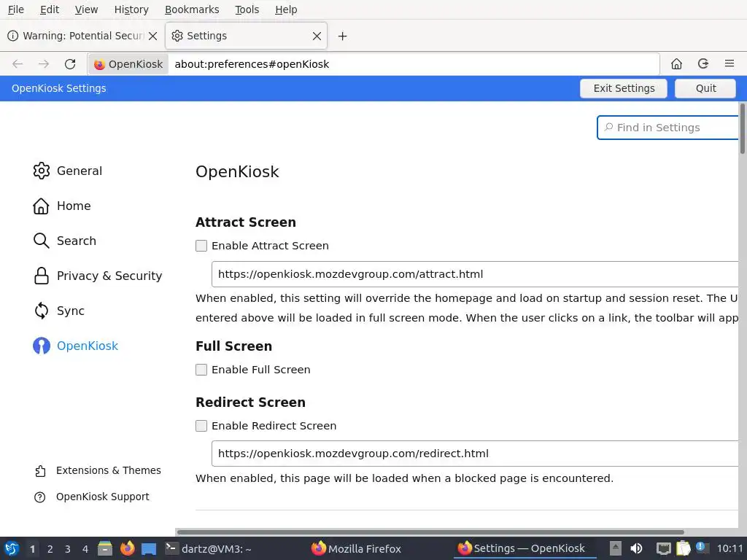Screen dimensions: 747x560
Task: Close the Settings tab
Action: (x=317, y=36)
